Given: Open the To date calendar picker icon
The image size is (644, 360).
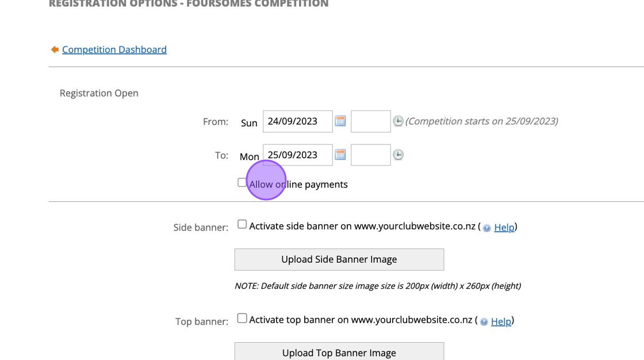Looking at the screenshot, I should tap(340, 155).
